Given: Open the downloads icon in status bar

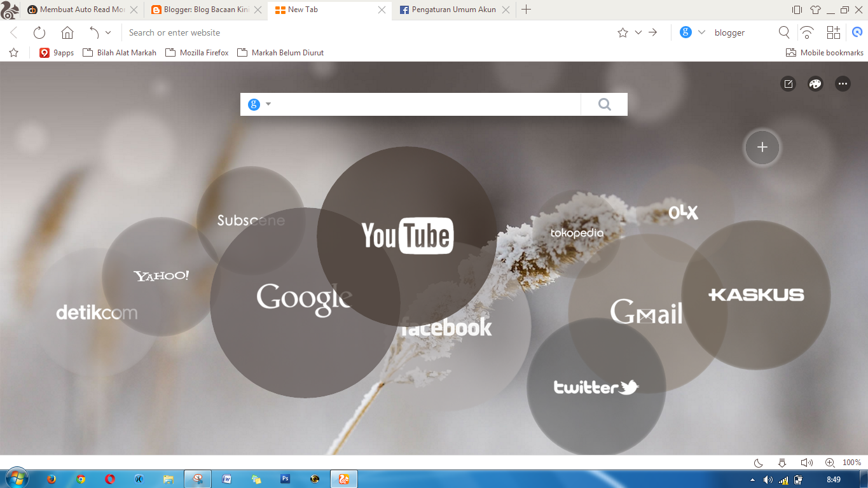Looking at the screenshot, I should [x=782, y=463].
